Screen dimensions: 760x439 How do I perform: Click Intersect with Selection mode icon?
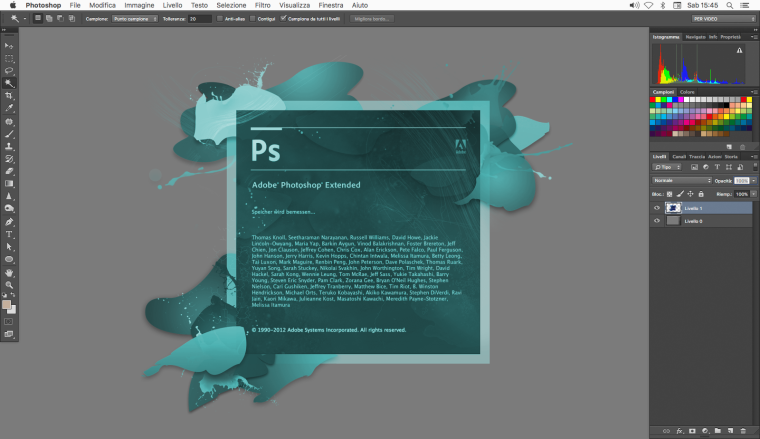72,18
